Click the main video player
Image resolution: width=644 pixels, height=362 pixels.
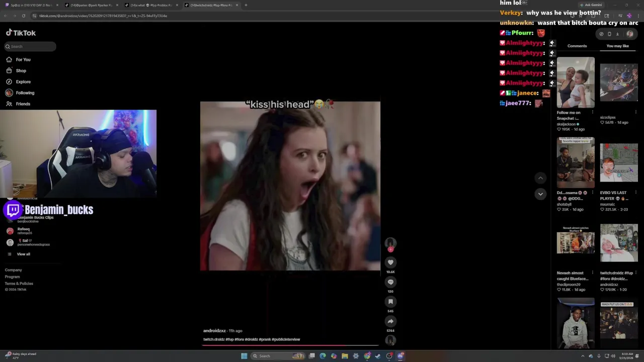click(290, 186)
